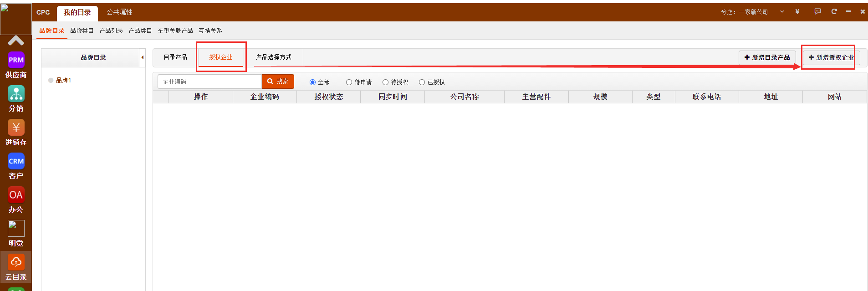The width and height of the screenshot is (868, 291).
Task: Open the cloud catalog (云目录) icon
Action: click(x=16, y=262)
